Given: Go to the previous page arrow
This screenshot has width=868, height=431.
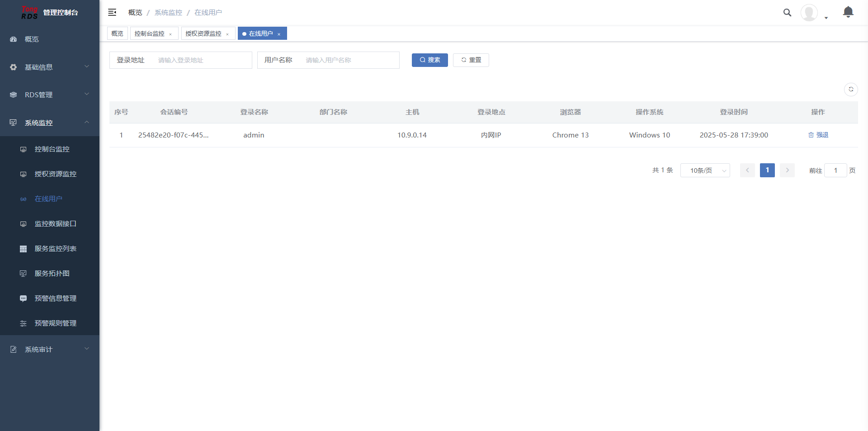Looking at the screenshot, I should pyautogui.click(x=748, y=171).
